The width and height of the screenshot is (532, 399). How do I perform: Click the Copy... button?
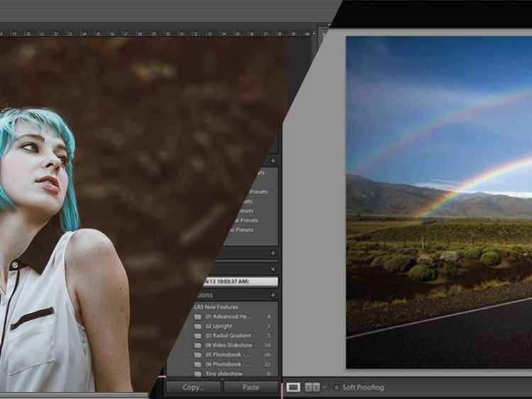point(193,388)
